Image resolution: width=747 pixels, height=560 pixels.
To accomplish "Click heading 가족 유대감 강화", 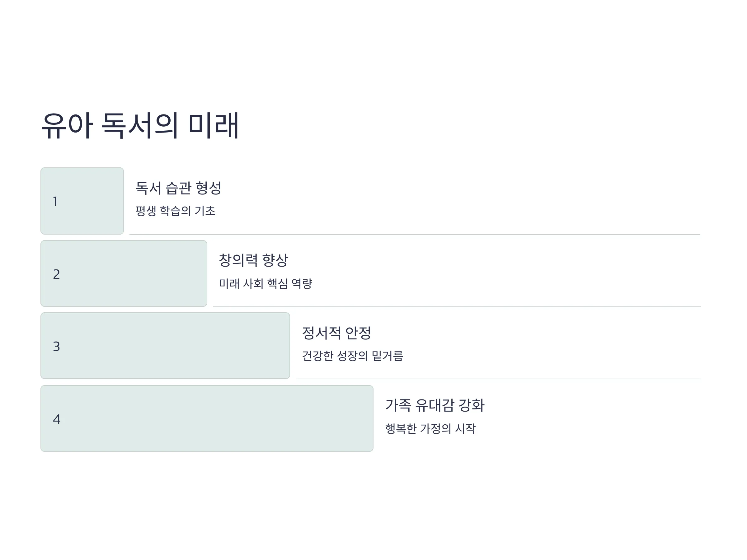I will pos(435,405).
